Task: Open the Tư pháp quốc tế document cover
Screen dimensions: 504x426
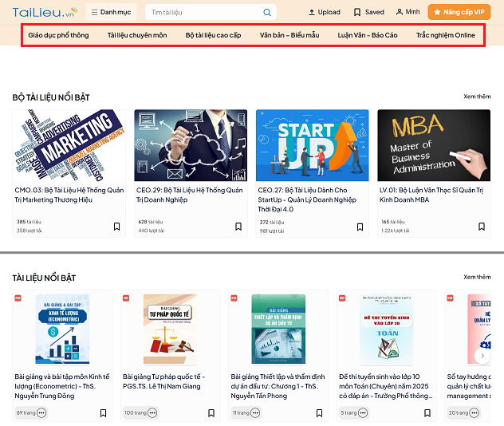Action: tap(171, 329)
